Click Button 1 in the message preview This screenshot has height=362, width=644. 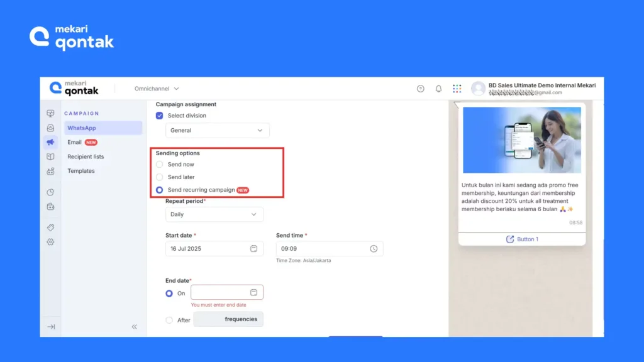(x=522, y=239)
